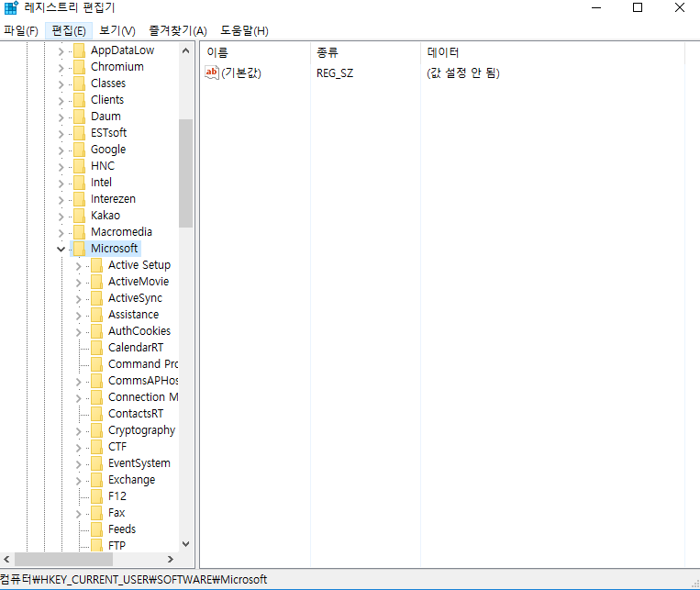The width and height of the screenshot is (700, 590).
Task: Open the 파일(F) menu
Action: pos(21,31)
